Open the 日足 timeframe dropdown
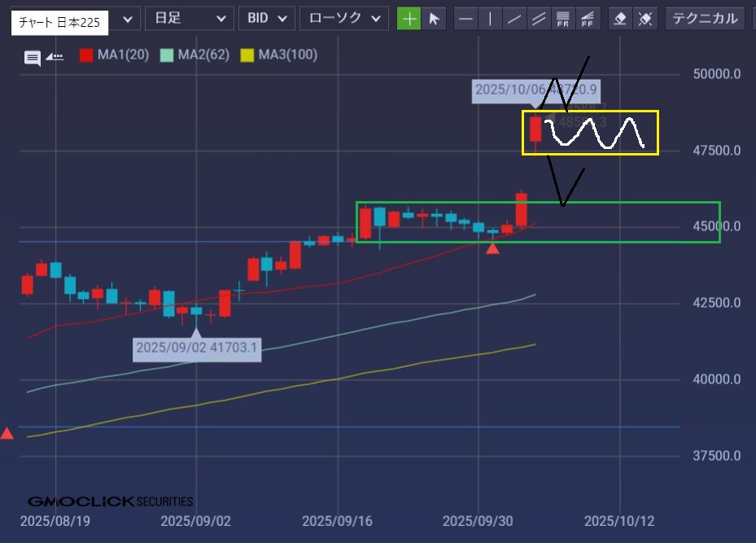756x543 pixels. (x=186, y=19)
